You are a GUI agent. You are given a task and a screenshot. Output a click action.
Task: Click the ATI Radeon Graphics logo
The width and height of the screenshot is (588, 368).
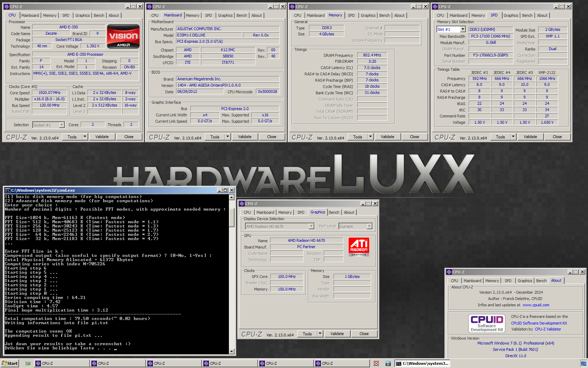point(359,247)
